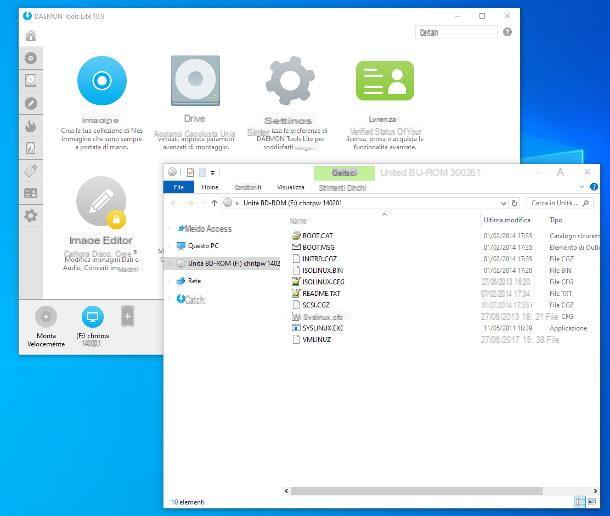Sort files by the Nome column header
Image resolution: width=610 pixels, height=516 pixels.
tap(298, 221)
